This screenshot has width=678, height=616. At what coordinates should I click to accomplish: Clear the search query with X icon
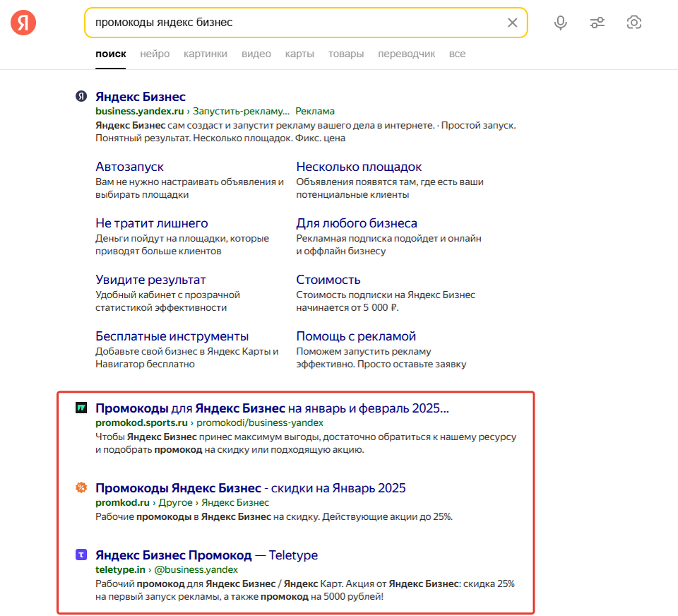coord(513,23)
